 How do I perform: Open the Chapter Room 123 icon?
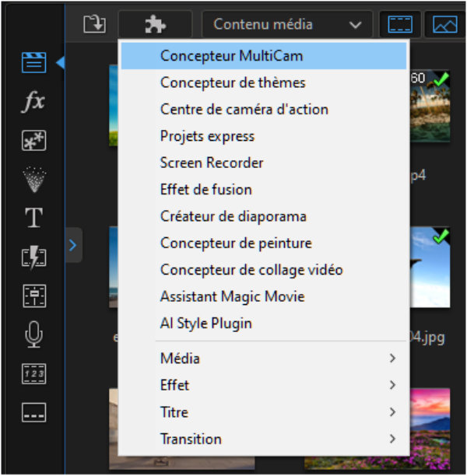pos(33,374)
